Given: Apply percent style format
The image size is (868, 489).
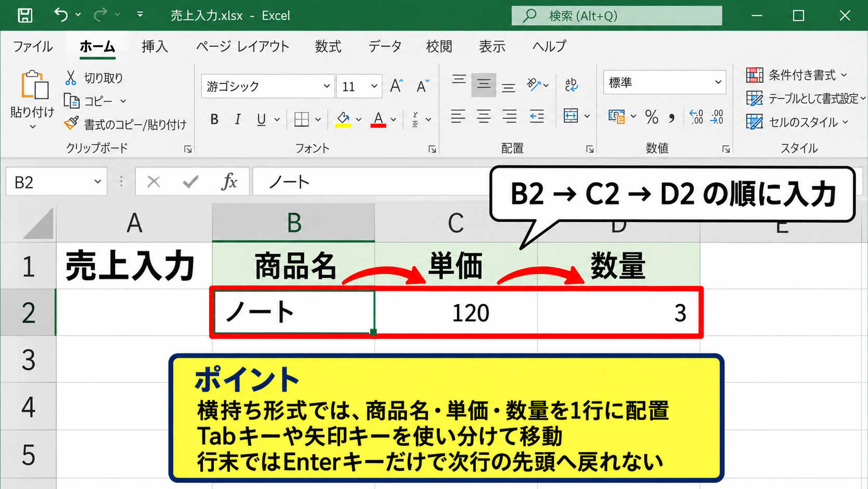Looking at the screenshot, I should pos(652,117).
